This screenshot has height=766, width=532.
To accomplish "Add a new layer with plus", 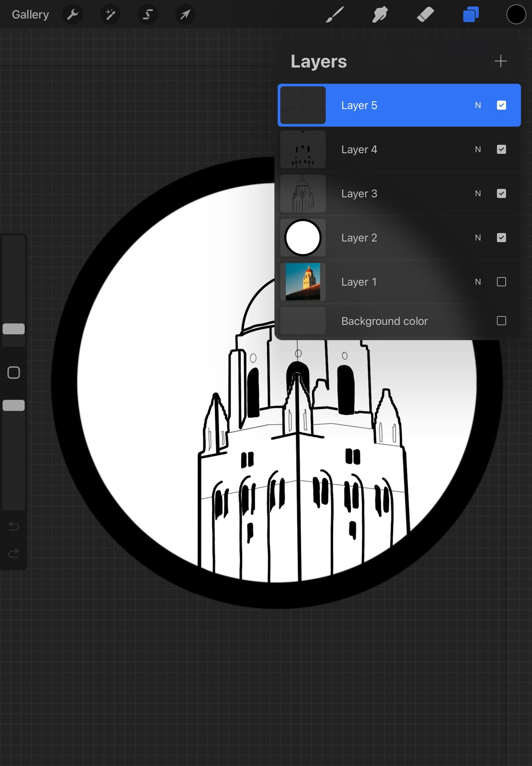I will click(501, 61).
